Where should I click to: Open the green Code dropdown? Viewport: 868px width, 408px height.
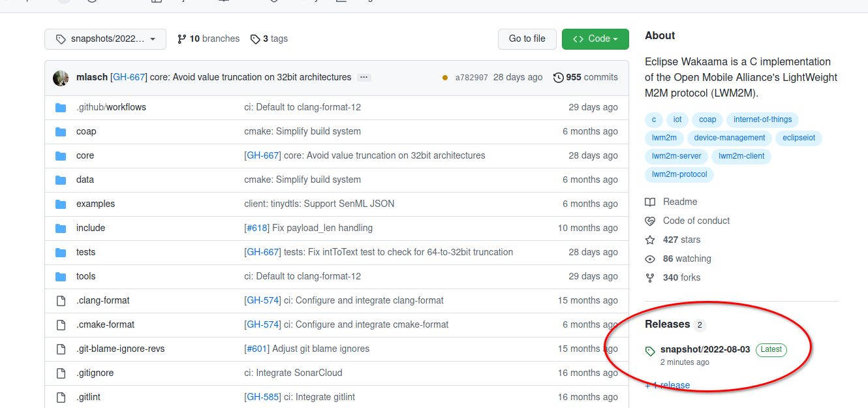point(595,39)
